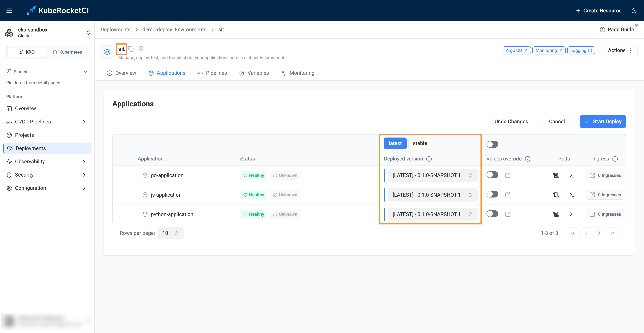Open go-application values override link icon
This screenshot has width=644, height=333.
(x=508, y=175)
